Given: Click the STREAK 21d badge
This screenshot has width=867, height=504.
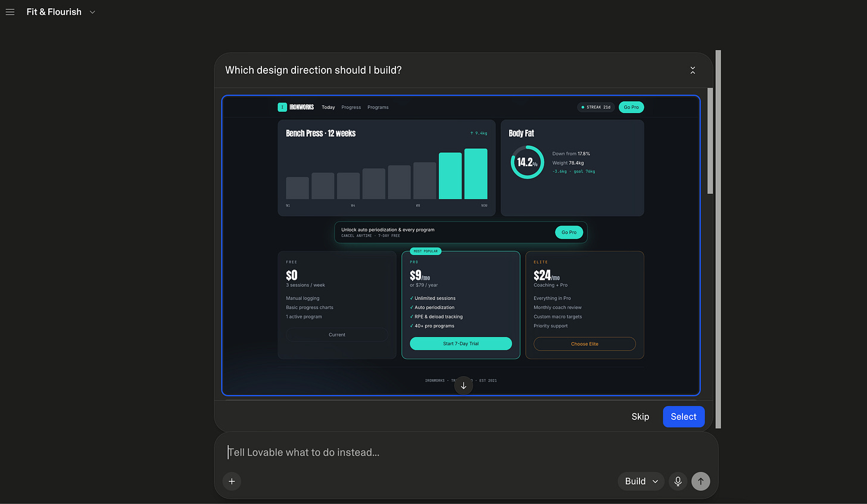Looking at the screenshot, I should [596, 107].
